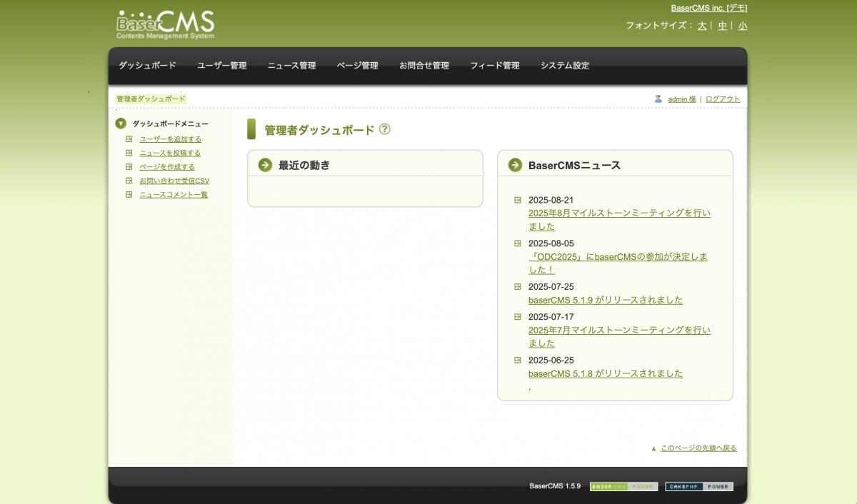857x504 pixels.
Task: Click the ユーザーを追加する sidebar link
Action: 170,139
